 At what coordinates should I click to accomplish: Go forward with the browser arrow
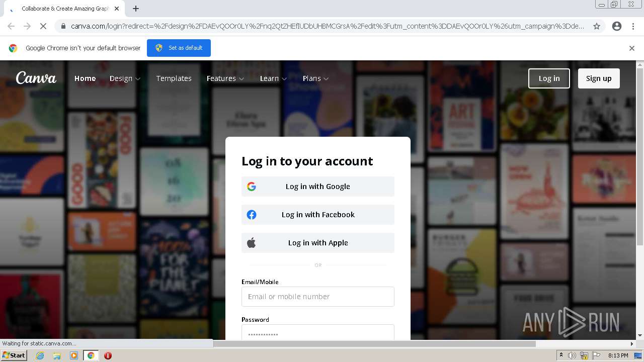(27, 26)
